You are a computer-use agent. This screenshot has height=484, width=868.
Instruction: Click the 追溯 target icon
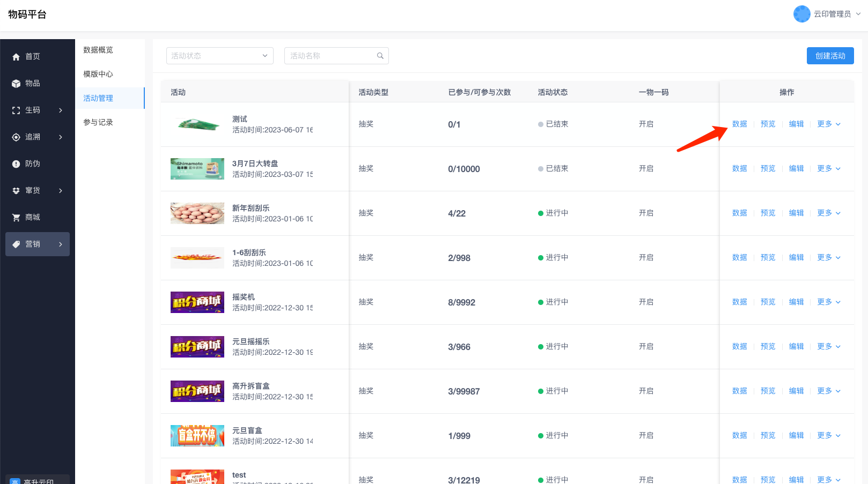pyautogui.click(x=16, y=137)
